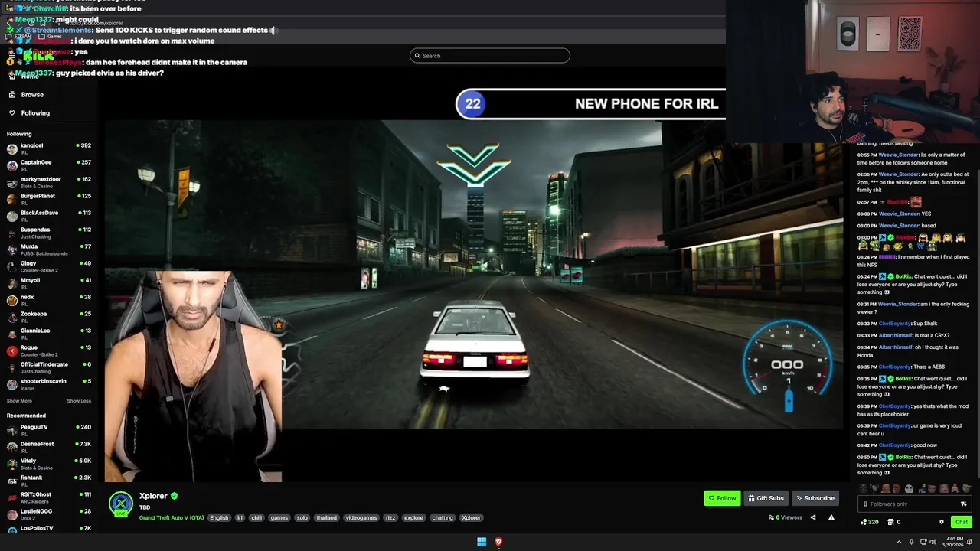The width and height of the screenshot is (980, 551).
Task: Select the rizz tag
Action: point(390,518)
